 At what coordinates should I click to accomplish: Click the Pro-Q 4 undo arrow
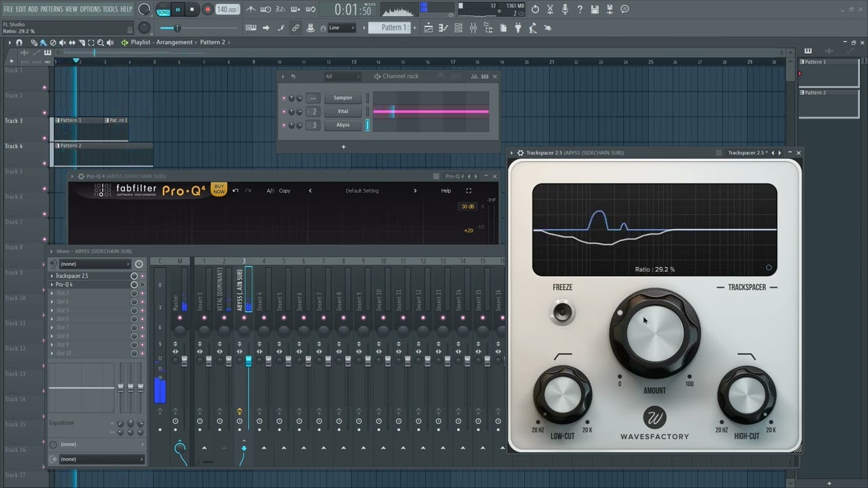(235, 190)
